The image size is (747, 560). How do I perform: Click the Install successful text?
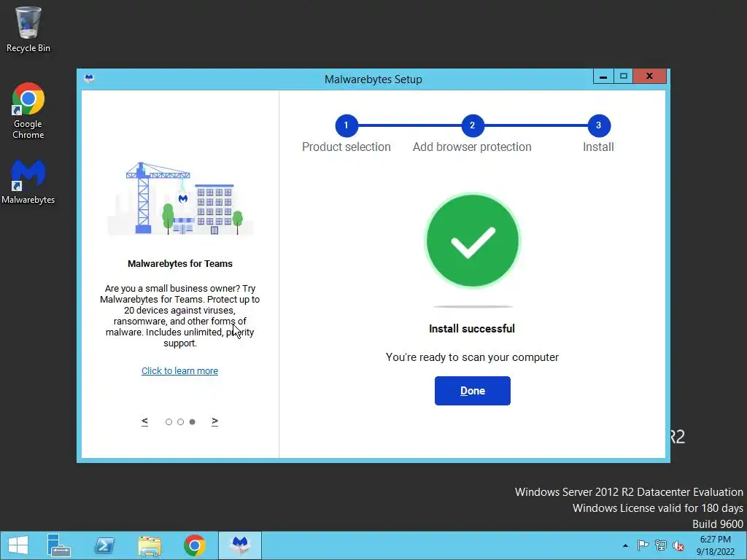coord(472,329)
